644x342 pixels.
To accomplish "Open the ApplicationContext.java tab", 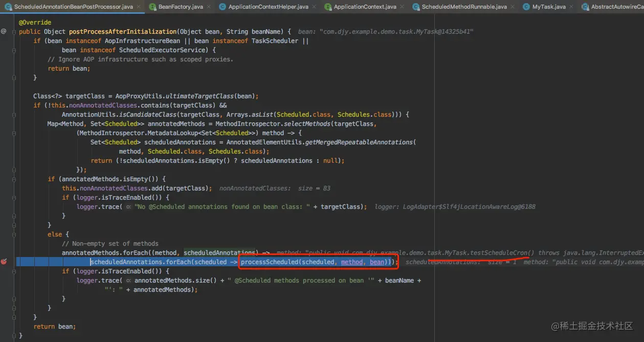I will 365,7.
